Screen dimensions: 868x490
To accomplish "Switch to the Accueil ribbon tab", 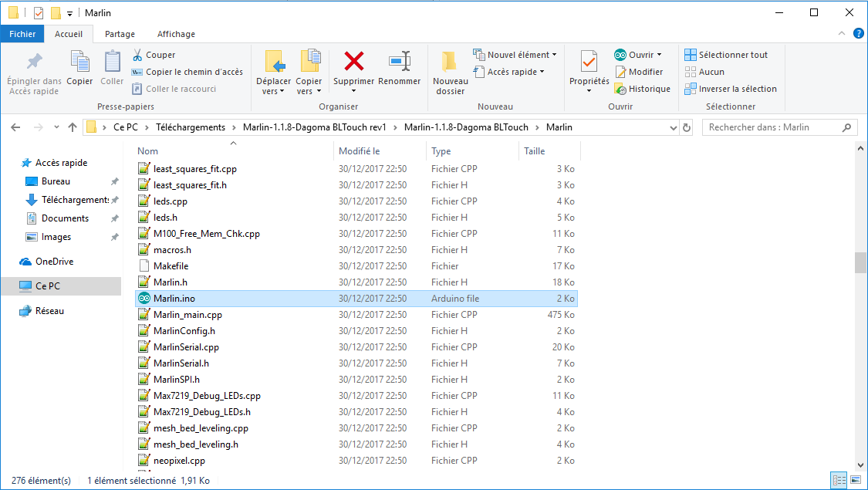I will (69, 34).
